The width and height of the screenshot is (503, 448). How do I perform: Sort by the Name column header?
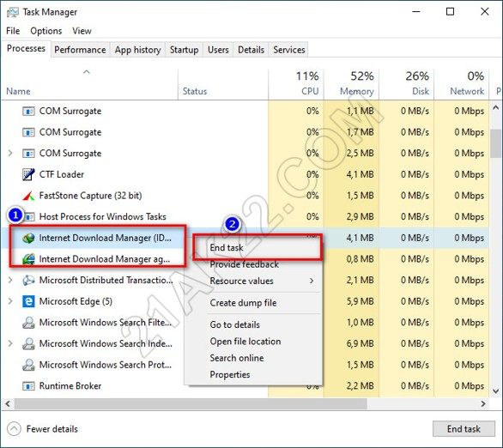(18, 91)
